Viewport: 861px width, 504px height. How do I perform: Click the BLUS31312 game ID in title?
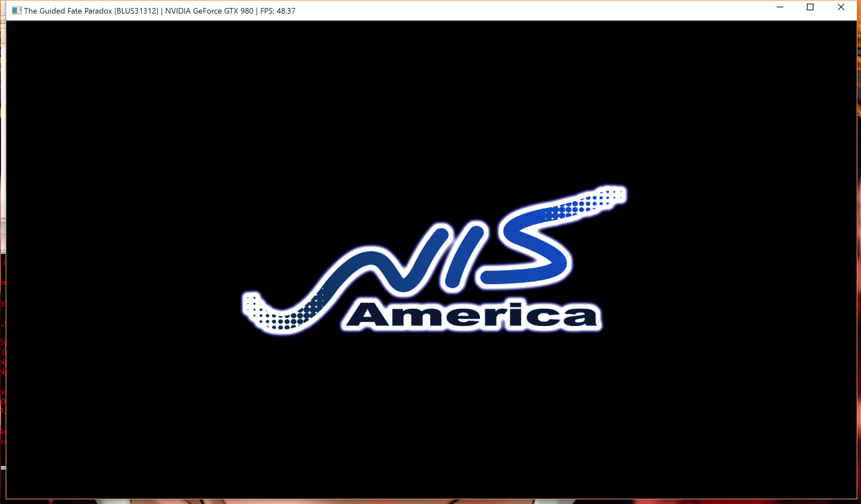(136, 11)
